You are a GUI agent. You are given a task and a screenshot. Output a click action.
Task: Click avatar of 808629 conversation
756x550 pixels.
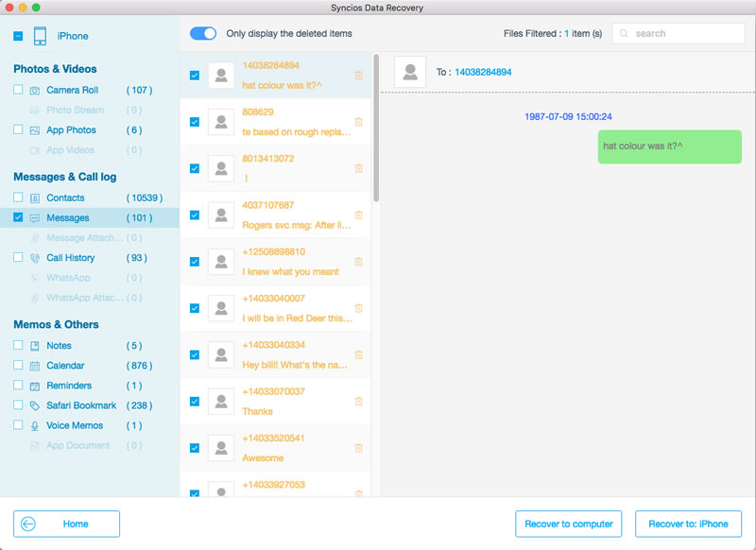coord(221,122)
